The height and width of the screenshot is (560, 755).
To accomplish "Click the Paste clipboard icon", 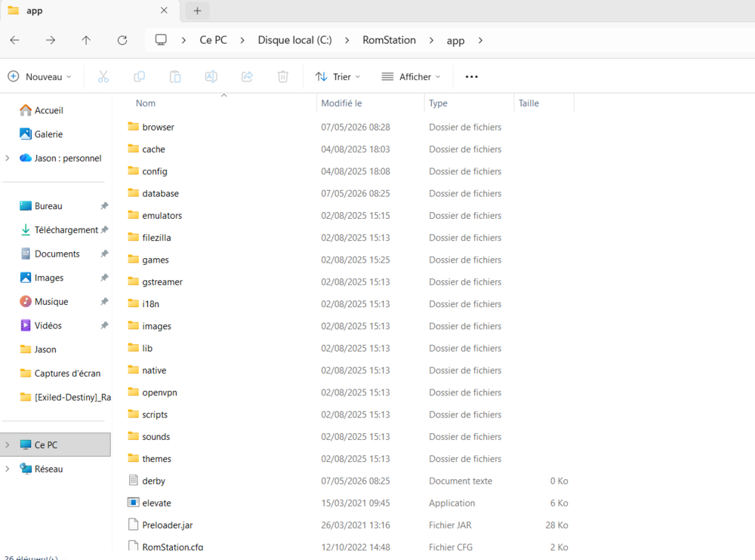I will pyautogui.click(x=175, y=76).
